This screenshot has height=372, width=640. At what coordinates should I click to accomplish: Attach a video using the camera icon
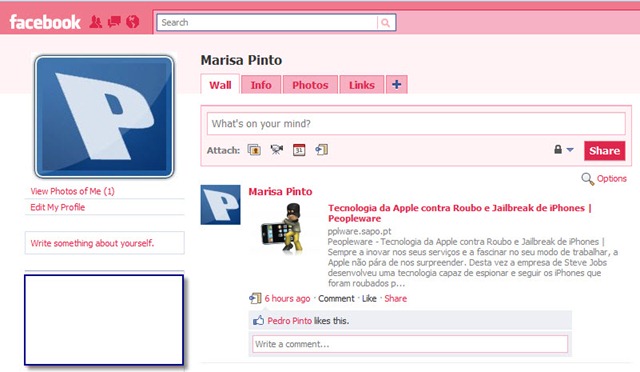tap(277, 150)
